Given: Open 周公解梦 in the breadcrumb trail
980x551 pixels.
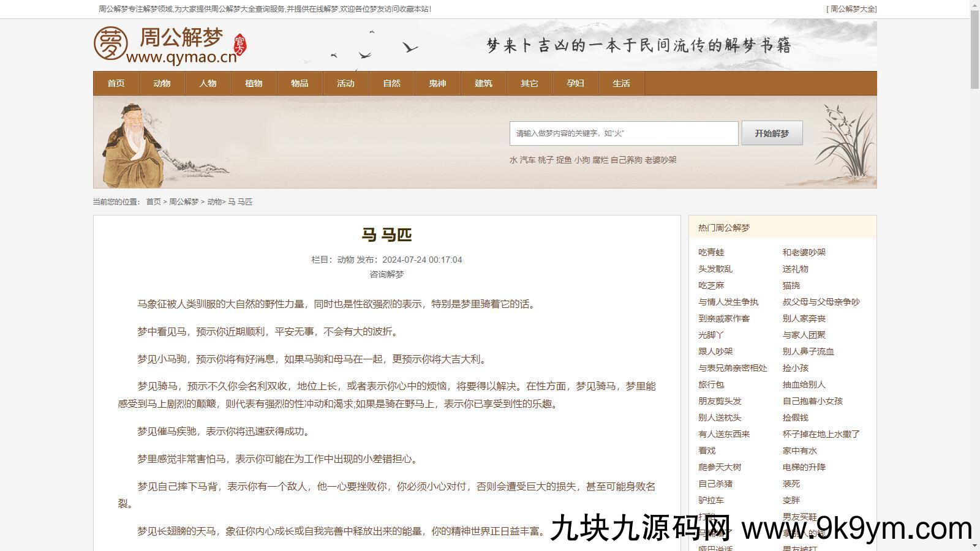Looking at the screenshot, I should [x=184, y=201].
